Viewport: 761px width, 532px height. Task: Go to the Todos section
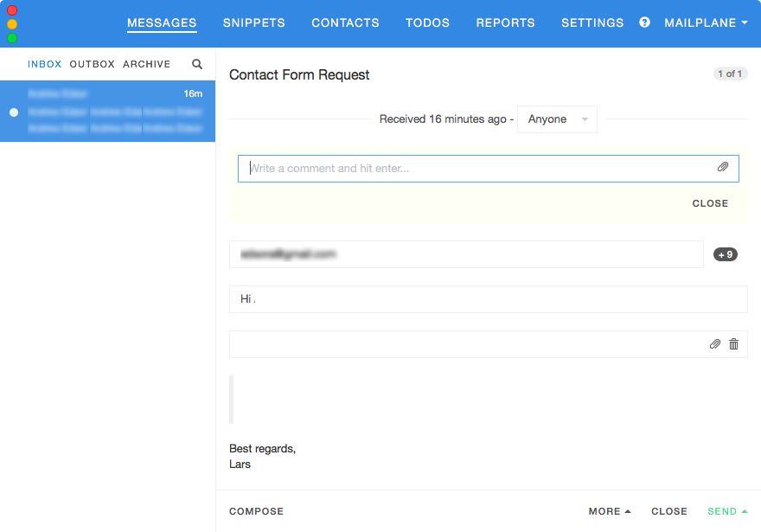click(x=427, y=23)
